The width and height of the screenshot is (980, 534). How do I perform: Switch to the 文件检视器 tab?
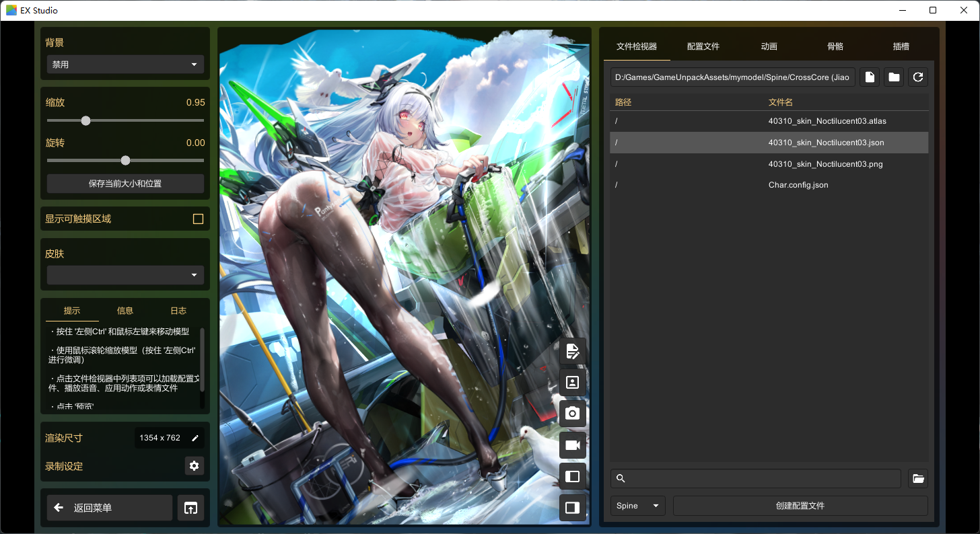637,46
